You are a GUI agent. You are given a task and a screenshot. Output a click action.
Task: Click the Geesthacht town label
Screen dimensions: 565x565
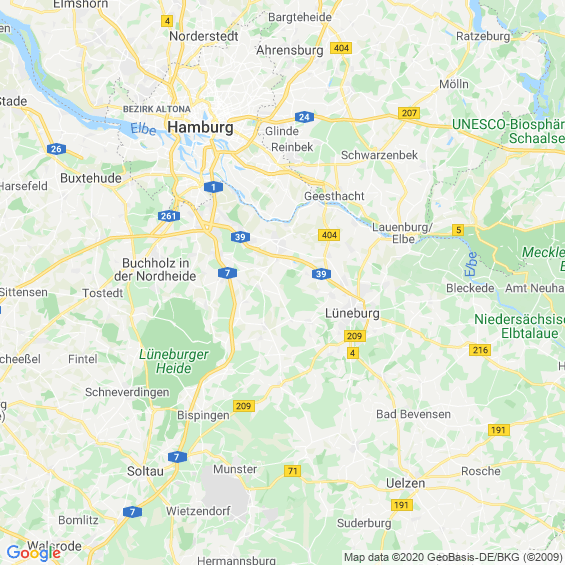(x=334, y=196)
